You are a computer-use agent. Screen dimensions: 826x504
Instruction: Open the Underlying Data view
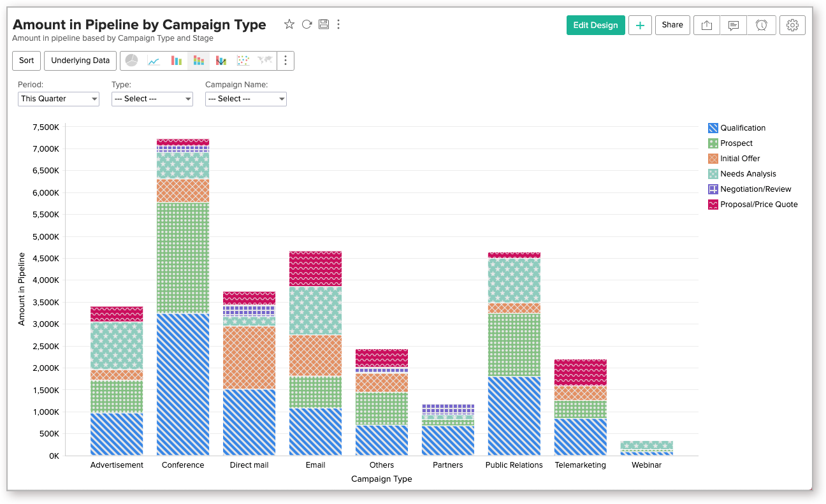(80, 61)
